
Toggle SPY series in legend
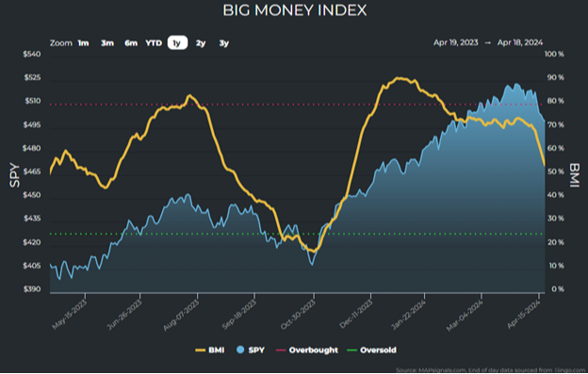(251, 350)
